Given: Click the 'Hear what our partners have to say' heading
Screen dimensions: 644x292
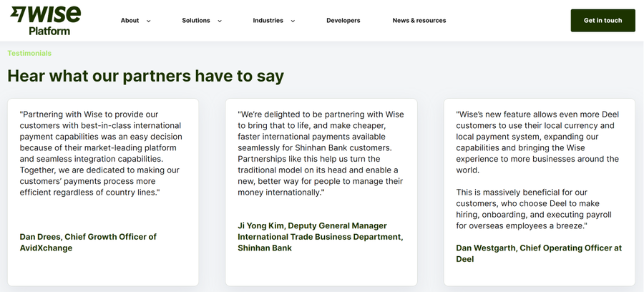Looking at the screenshot, I should (x=146, y=77).
